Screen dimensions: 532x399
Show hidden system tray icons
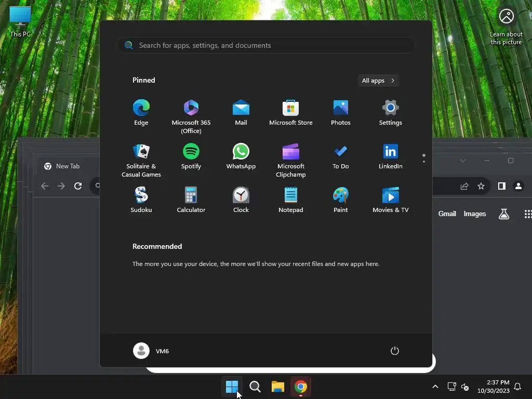tap(435, 387)
